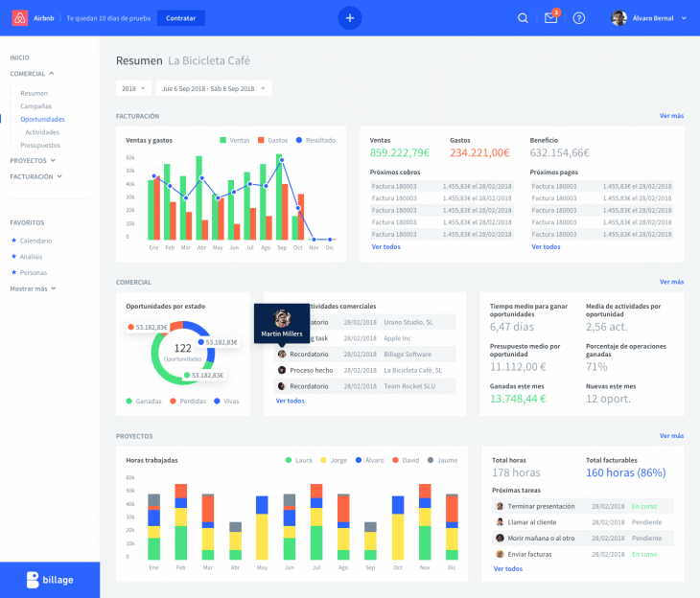The image size is (700, 598).
Task: Select Actividades in the sidebar
Action: (x=42, y=132)
